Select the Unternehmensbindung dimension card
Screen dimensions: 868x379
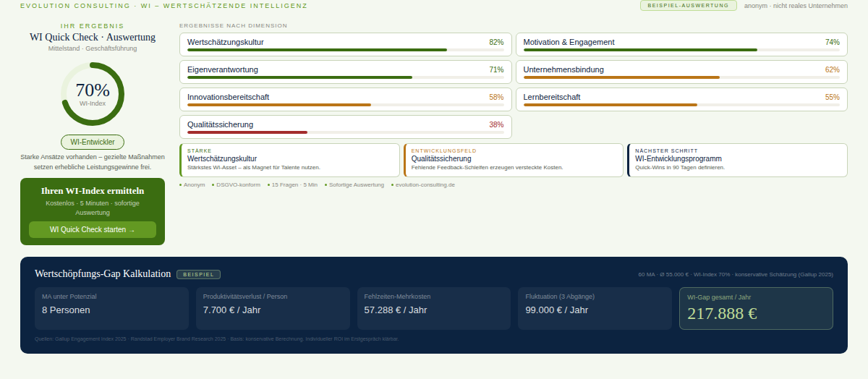(x=681, y=72)
